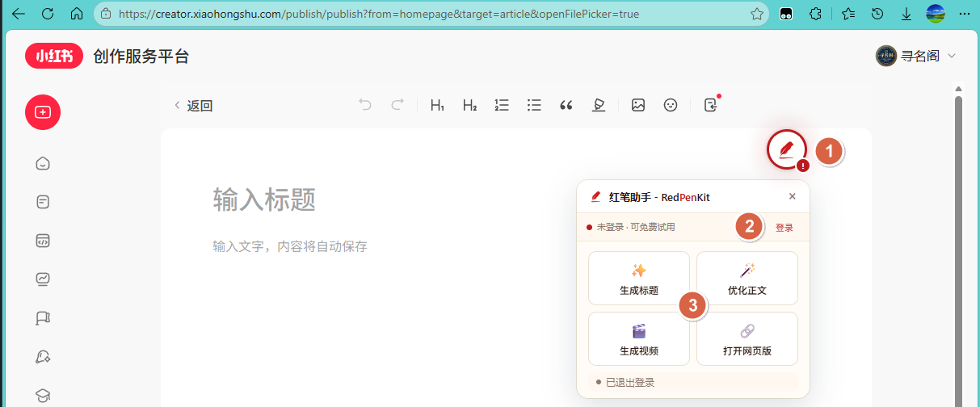Click the 生成标题 button
Viewport: 980px width, 407px height.
639,278
